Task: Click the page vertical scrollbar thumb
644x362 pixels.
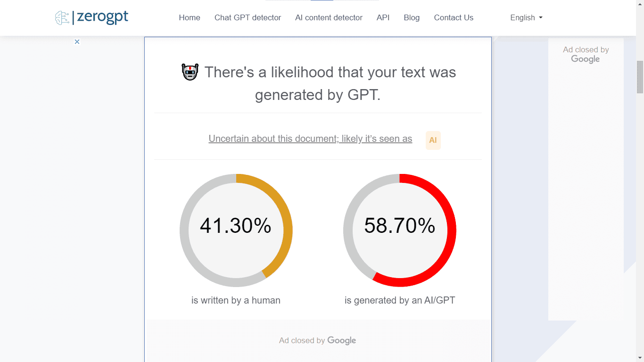Action: tap(640, 77)
